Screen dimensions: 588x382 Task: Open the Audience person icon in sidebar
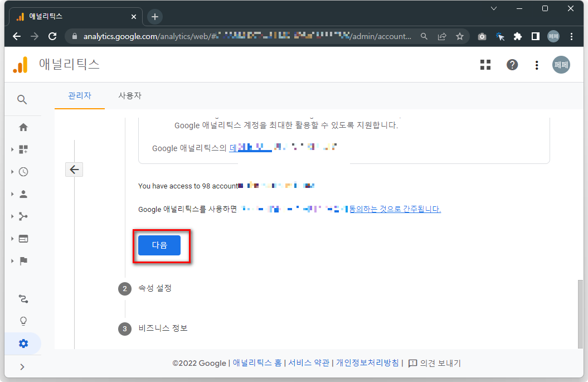pos(23,194)
